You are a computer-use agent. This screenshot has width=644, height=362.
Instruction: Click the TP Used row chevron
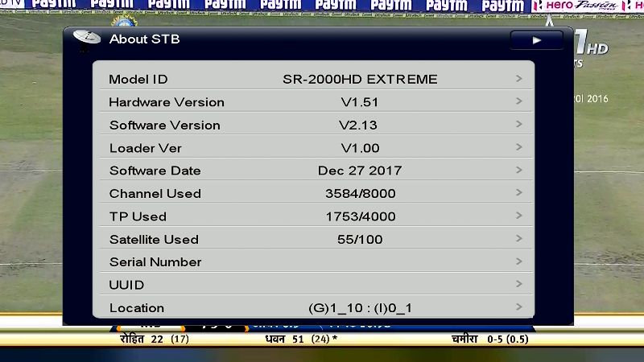(x=519, y=216)
